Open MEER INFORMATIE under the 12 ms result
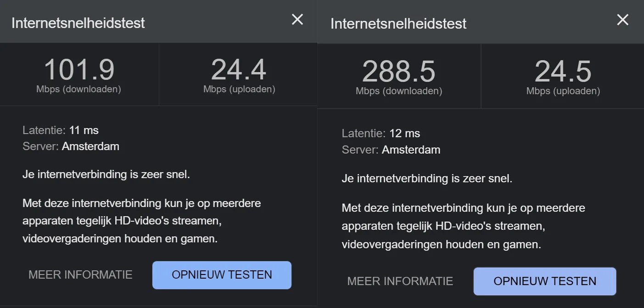The height and width of the screenshot is (308, 644). pyautogui.click(x=400, y=281)
